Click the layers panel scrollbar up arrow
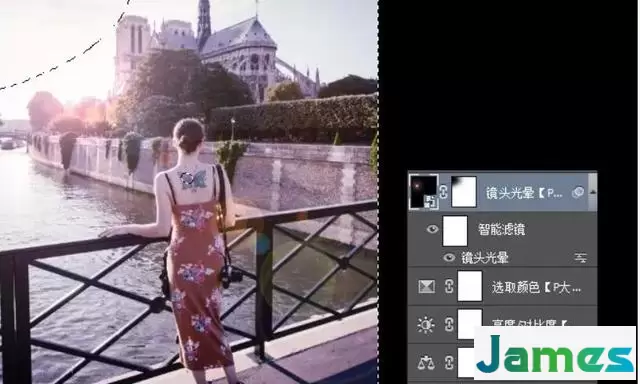Image resolution: width=640 pixels, height=384 pixels. 593,192
